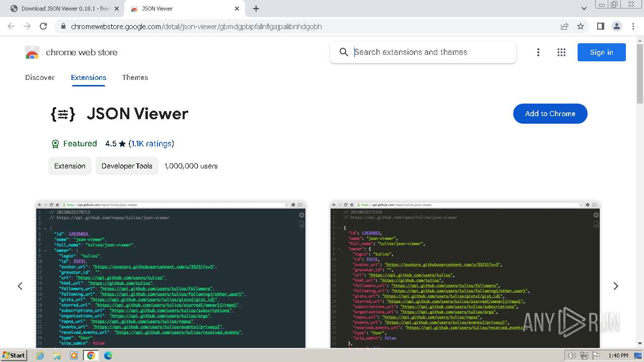Click the Featured badge
644x362 pixels.
pyautogui.click(x=74, y=144)
